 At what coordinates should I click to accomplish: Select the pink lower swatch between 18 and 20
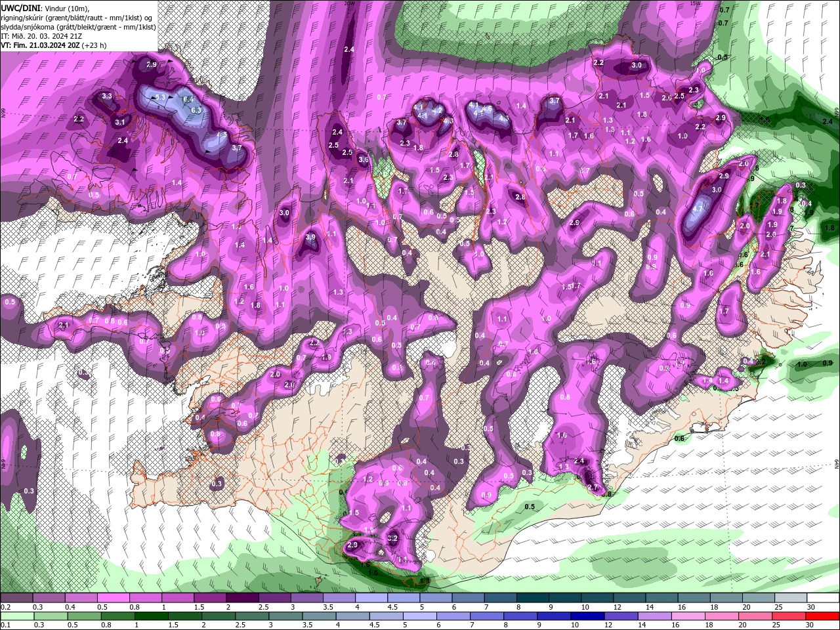722,616
